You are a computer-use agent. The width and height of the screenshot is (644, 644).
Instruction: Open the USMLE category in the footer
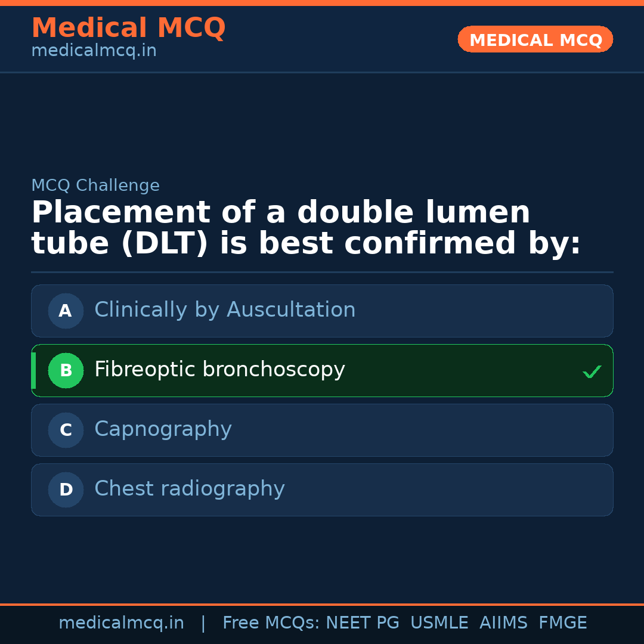(x=439, y=623)
